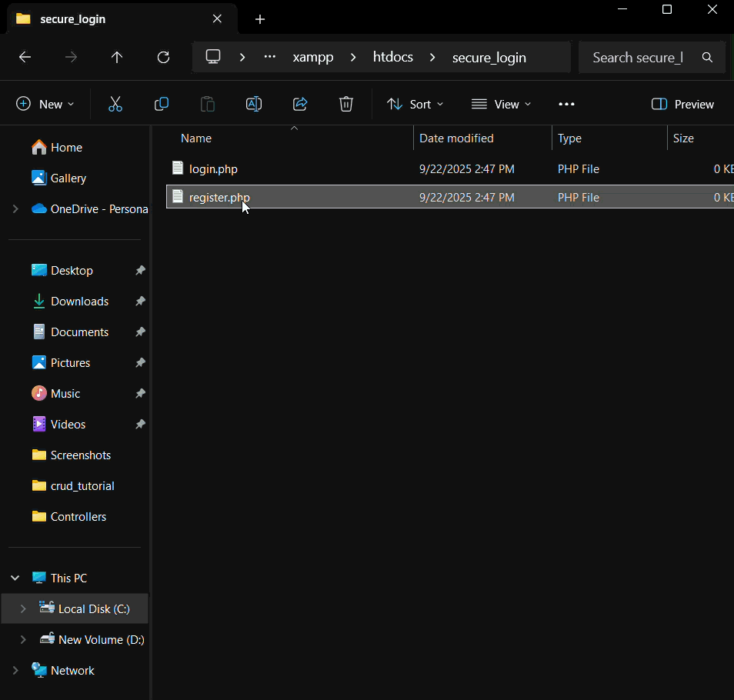This screenshot has width=734, height=700.
Task: Expand the Local Disk (C:) tree node
Action: [x=23, y=608]
